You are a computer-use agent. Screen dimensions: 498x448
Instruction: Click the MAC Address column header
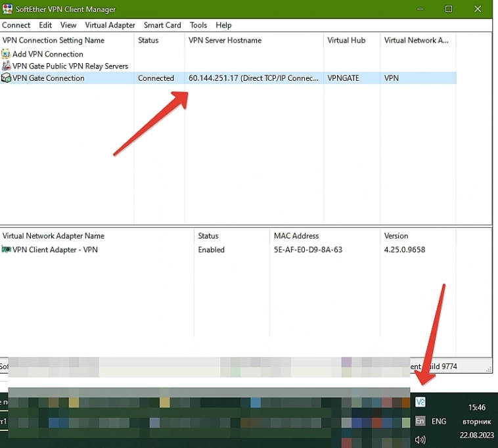pos(296,236)
